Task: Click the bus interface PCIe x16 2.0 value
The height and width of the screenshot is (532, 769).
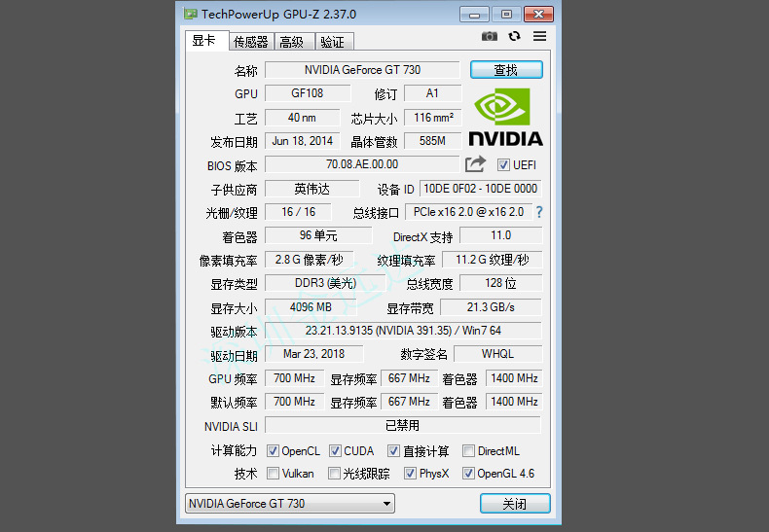Action: click(469, 212)
